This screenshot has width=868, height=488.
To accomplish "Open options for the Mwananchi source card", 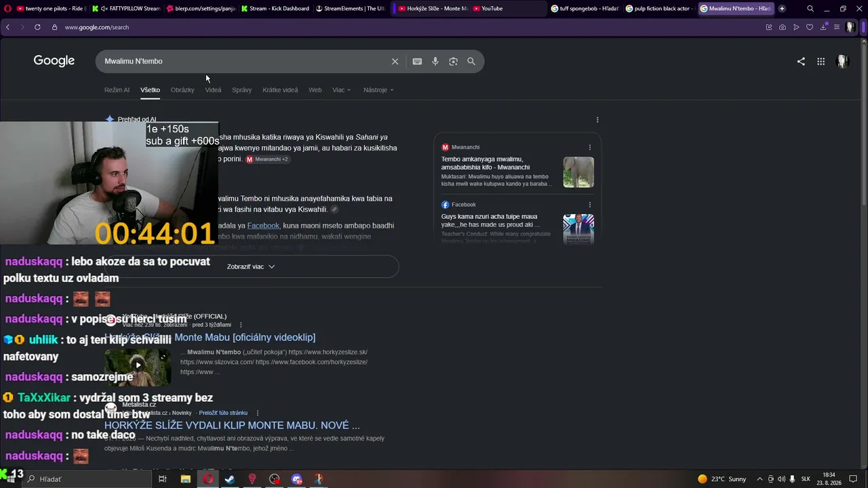I will (x=590, y=147).
